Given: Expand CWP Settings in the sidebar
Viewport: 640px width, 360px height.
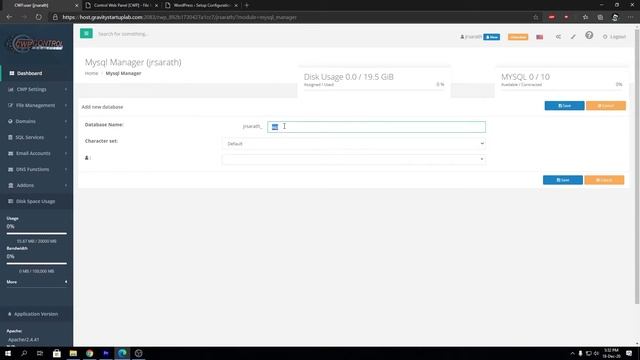Looking at the screenshot, I should tap(37, 89).
